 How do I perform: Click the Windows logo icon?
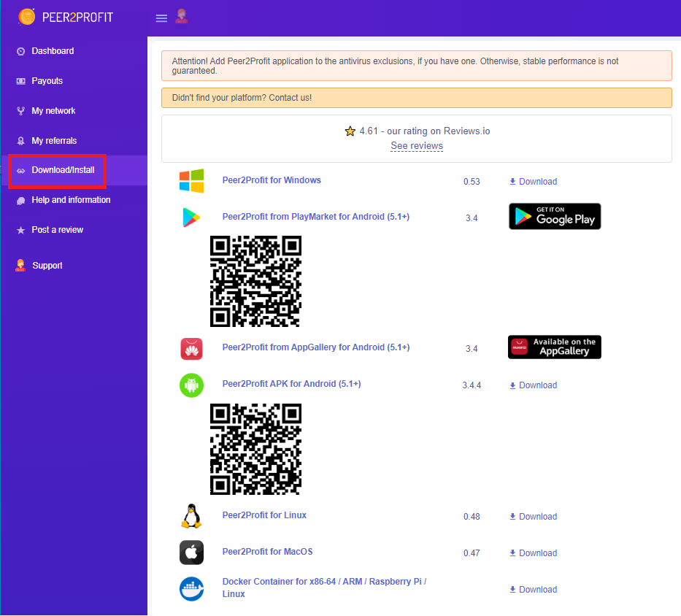pyautogui.click(x=191, y=181)
